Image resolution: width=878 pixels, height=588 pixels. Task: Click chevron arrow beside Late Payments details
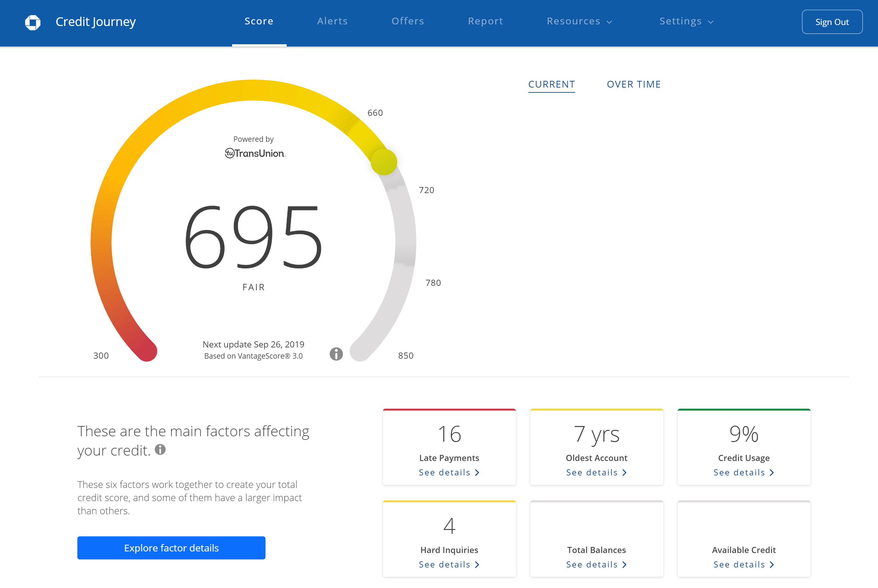pos(477,473)
